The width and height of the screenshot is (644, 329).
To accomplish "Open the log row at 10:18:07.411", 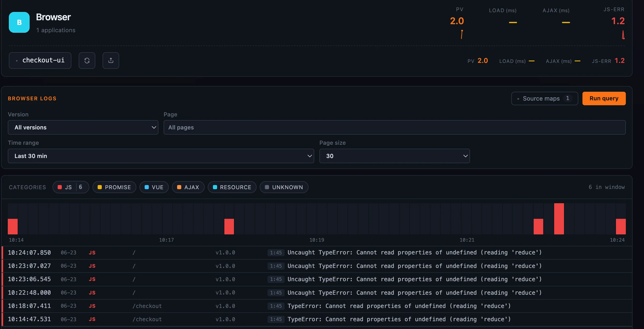I will [x=317, y=306].
